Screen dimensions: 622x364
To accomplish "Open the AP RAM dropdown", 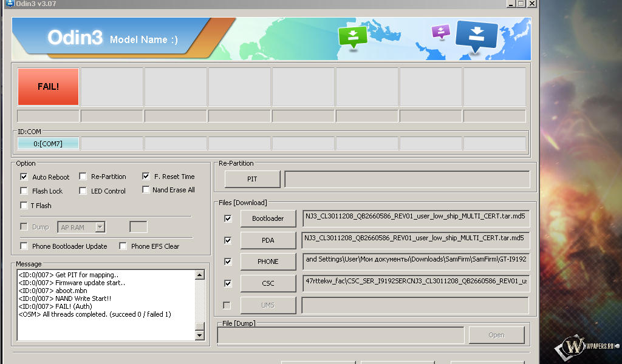I will pos(100,227).
